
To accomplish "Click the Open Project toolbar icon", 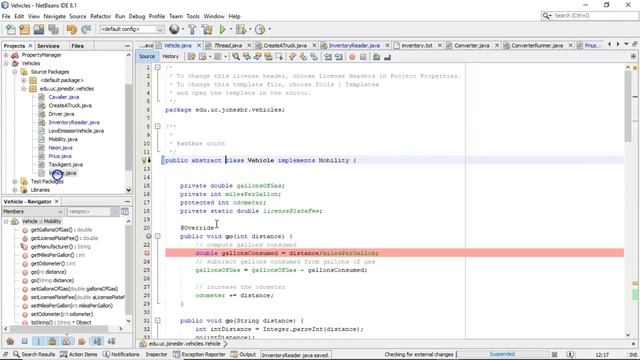I will click(x=39, y=29).
